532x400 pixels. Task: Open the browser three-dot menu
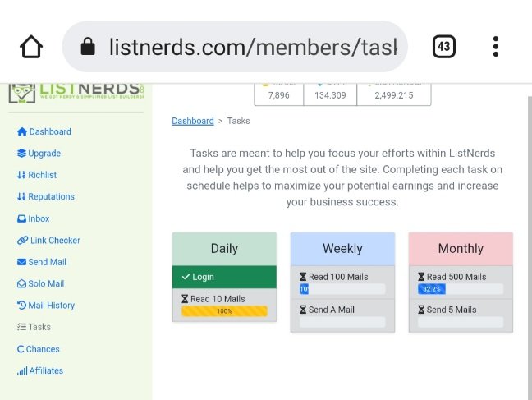coord(496,47)
